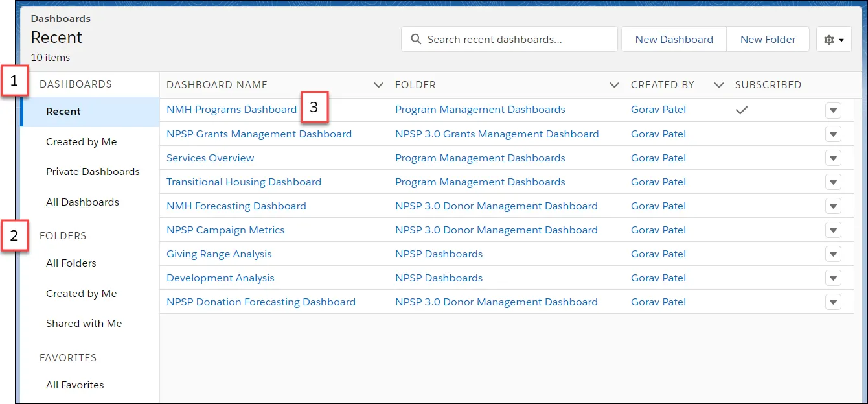Open NPSP Campaign Metrics link
The width and height of the screenshot is (868, 404).
click(x=225, y=230)
